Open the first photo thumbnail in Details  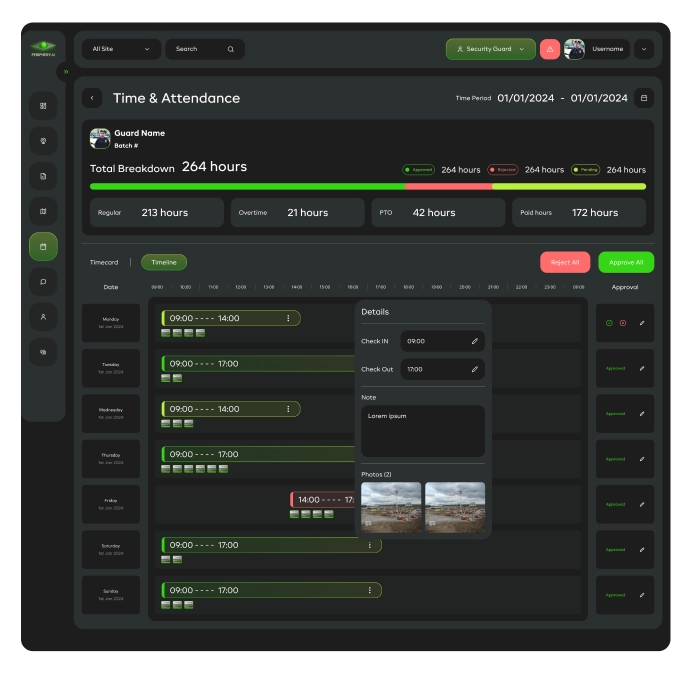point(391,507)
